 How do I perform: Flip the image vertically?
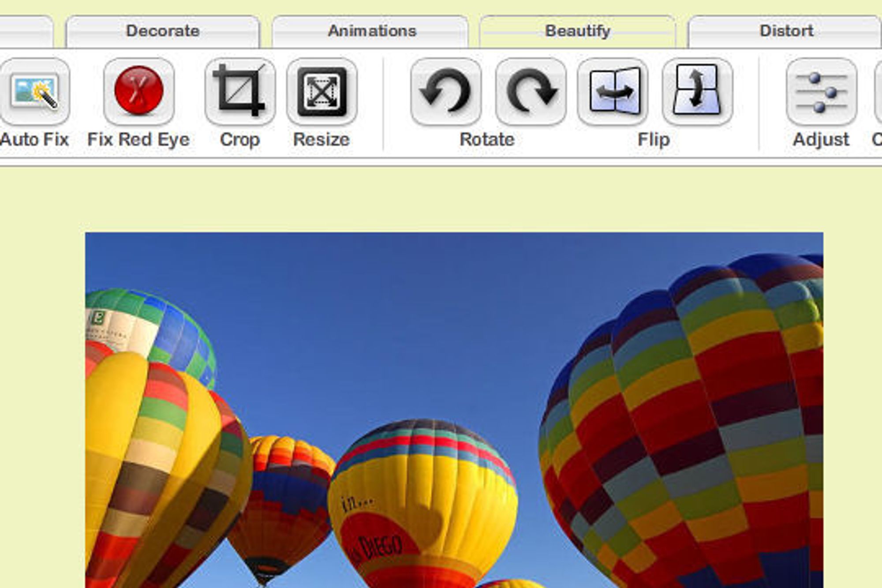tap(697, 92)
